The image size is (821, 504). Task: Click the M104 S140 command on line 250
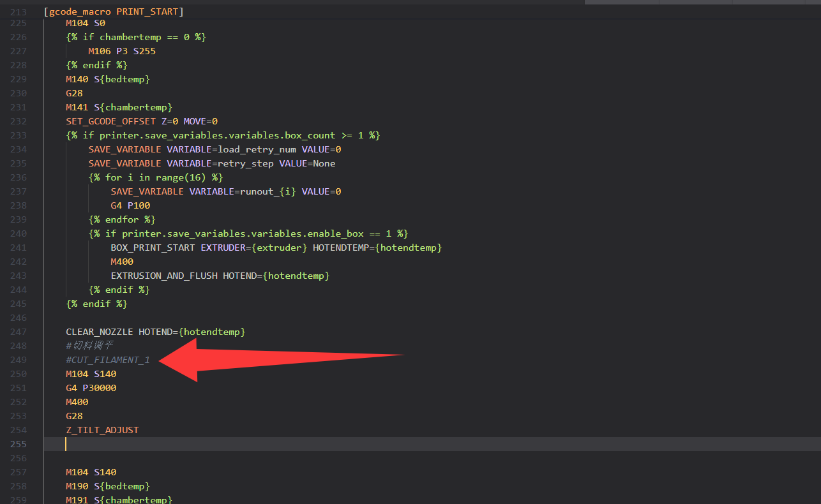(91, 374)
